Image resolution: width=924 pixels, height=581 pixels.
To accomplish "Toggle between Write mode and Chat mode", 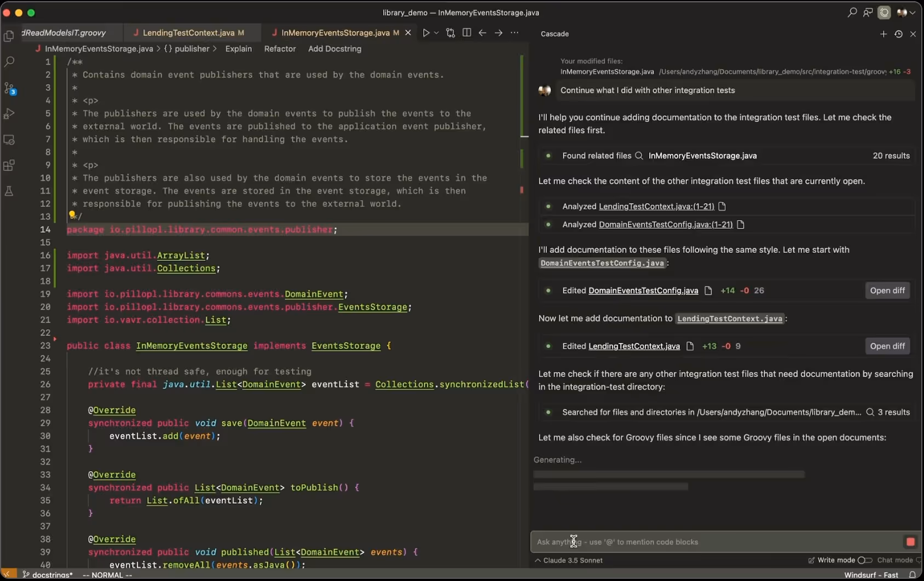I will point(864,560).
